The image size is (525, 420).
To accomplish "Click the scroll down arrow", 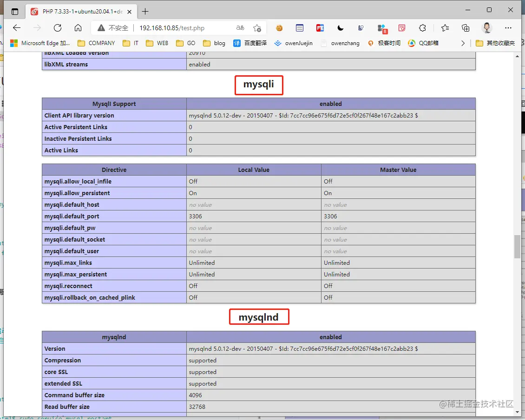I will click(517, 412).
